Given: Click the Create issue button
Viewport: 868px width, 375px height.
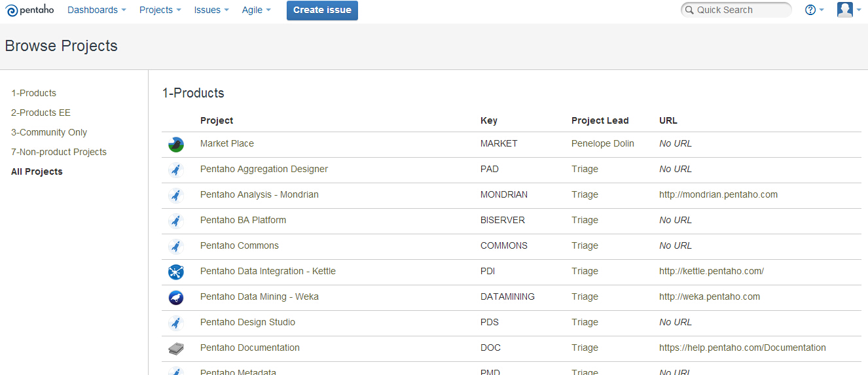Looking at the screenshot, I should [322, 10].
